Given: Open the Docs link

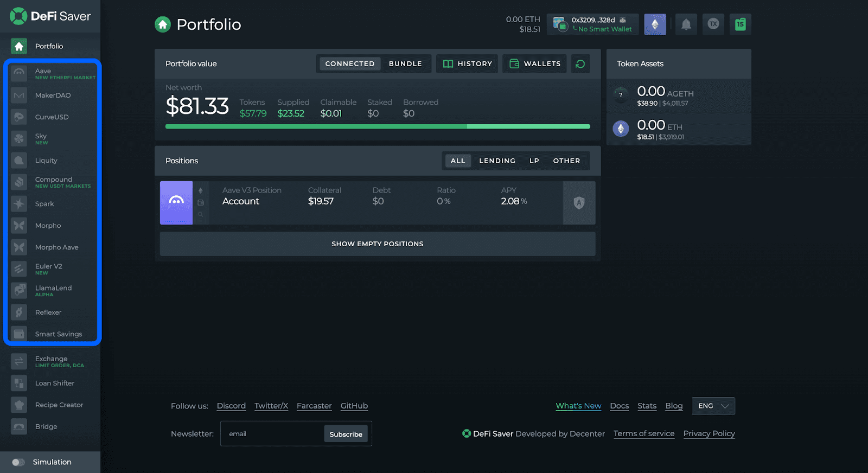Looking at the screenshot, I should [x=620, y=406].
